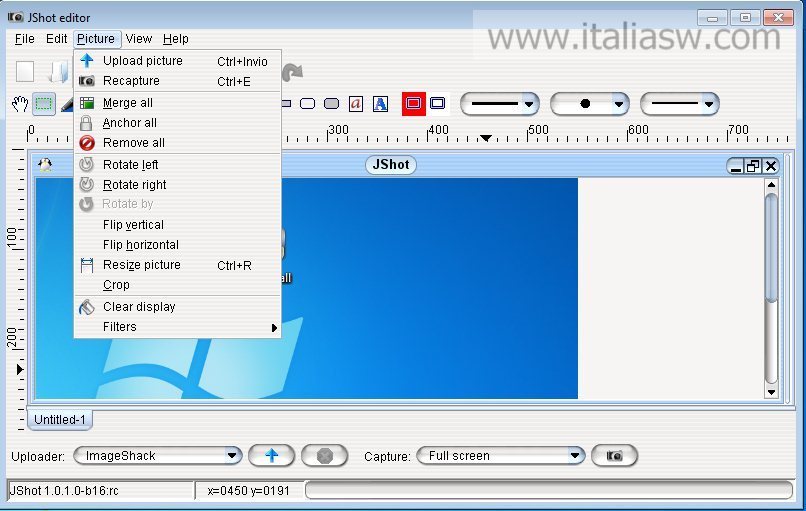
Task: Open the Full screen capture dropdown
Action: tap(501, 456)
